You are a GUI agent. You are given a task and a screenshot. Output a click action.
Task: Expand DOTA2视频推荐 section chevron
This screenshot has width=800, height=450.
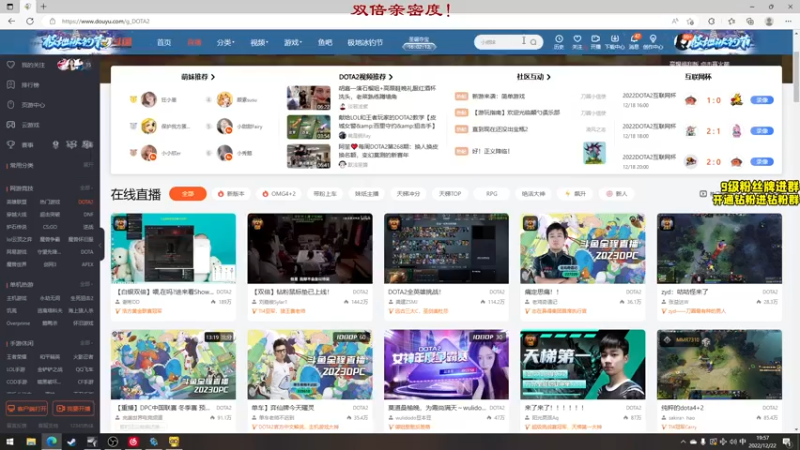(x=391, y=77)
